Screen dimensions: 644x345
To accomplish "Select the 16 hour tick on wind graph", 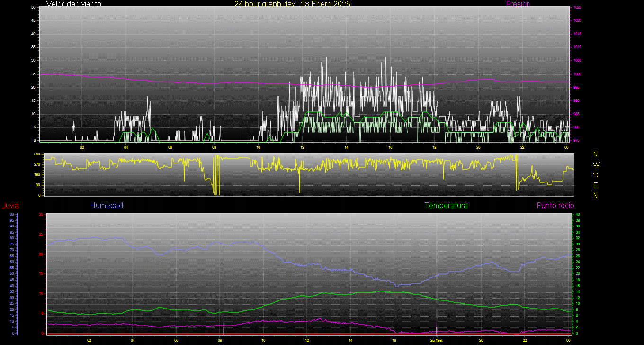I will click(x=390, y=147).
